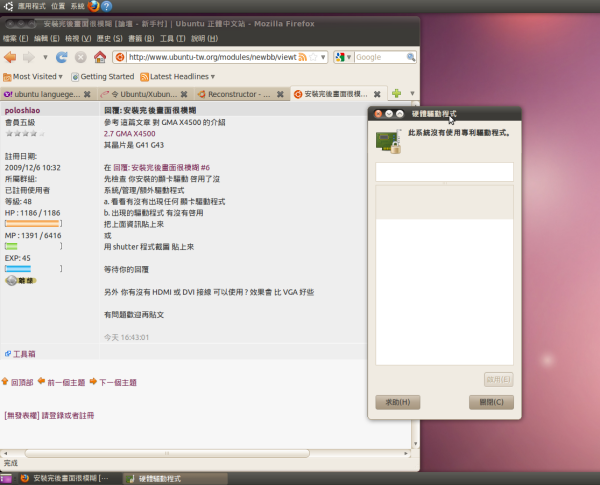Select 硬體驅動程式 window in bottom taskbar

[175, 478]
